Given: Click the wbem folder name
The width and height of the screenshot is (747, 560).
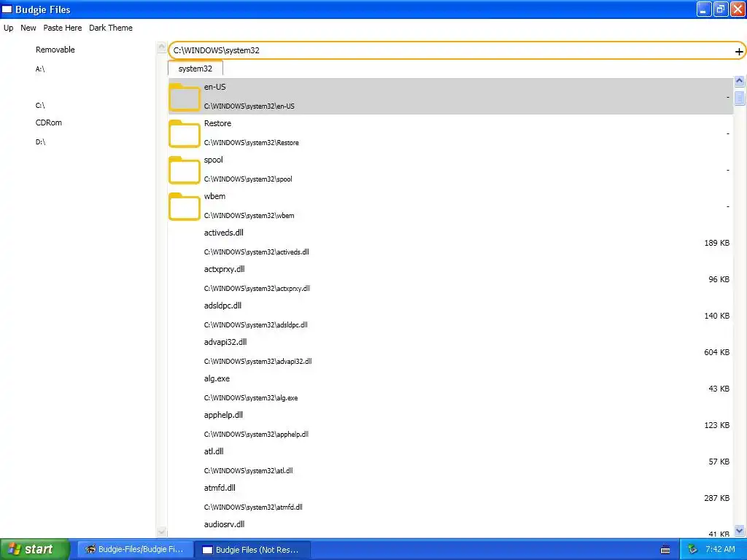Looking at the screenshot, I should (215, 196).
